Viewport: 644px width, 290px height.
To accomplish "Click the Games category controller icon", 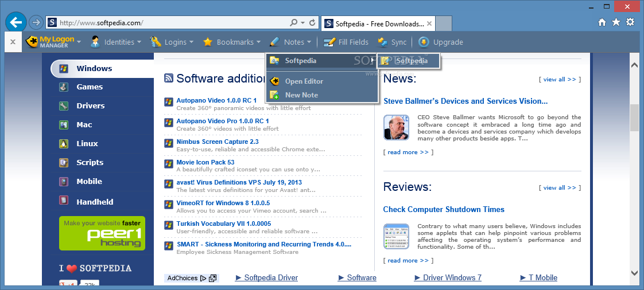I will 64,87.
